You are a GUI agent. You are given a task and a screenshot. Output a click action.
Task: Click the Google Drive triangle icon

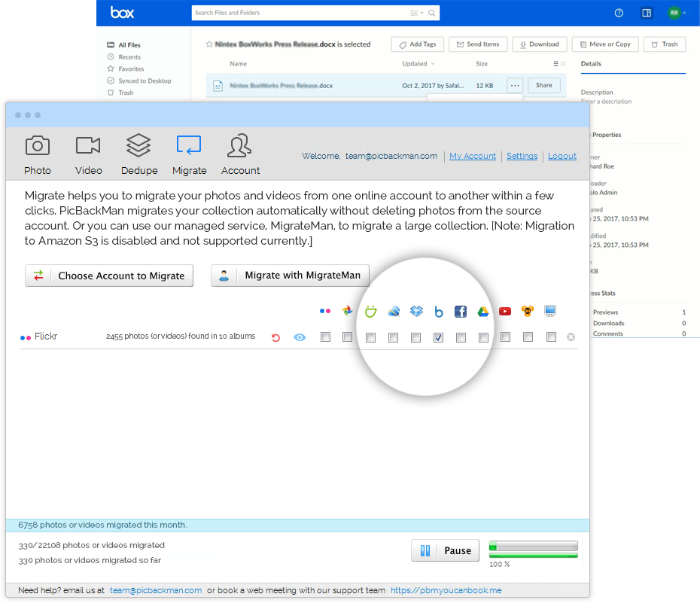(x=483, y=312)
